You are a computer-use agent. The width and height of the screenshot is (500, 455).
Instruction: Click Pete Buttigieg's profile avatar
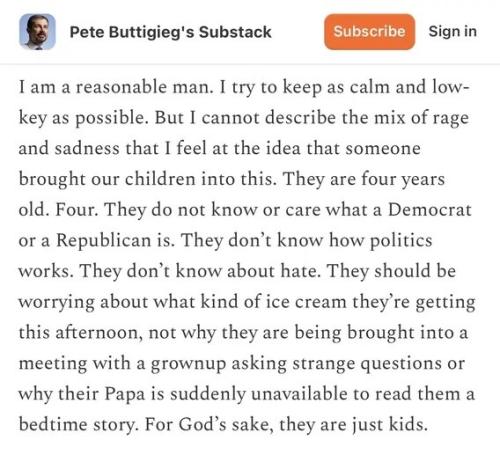click(37, 32)
